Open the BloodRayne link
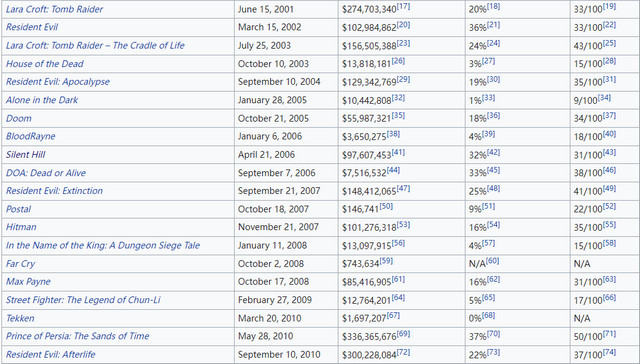The height and width of the screenshot is (364, 640). [x=31, y=136]
